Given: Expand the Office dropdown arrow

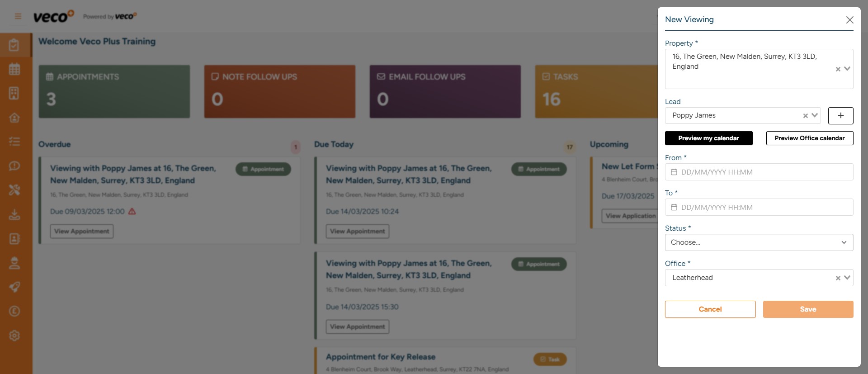Looking at the screenshot, I should click(x=847, y=278).
